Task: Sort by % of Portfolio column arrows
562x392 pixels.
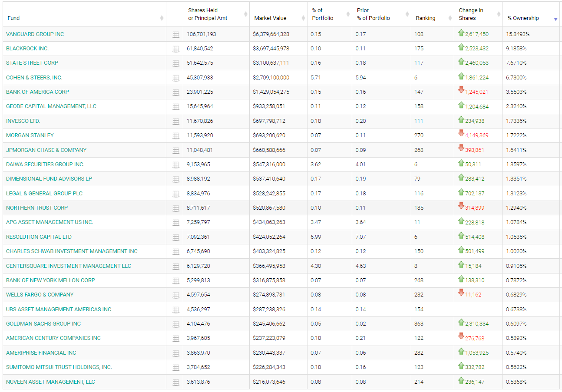Action: (x=348, y=14)
